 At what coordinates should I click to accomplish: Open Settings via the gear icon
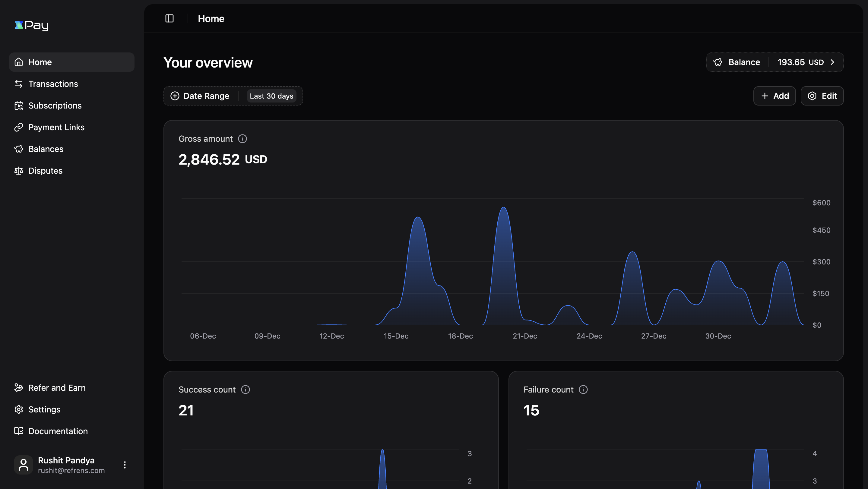19,409
